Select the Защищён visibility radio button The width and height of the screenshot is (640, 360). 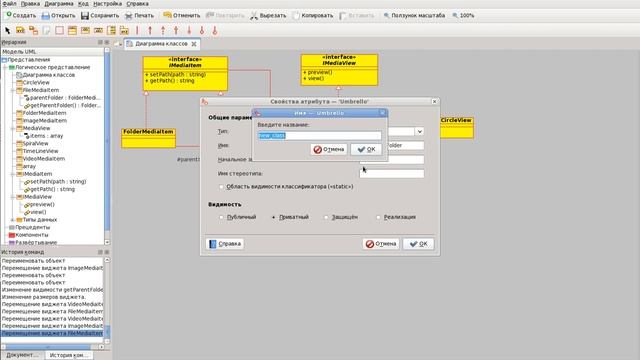click(326, 217)
